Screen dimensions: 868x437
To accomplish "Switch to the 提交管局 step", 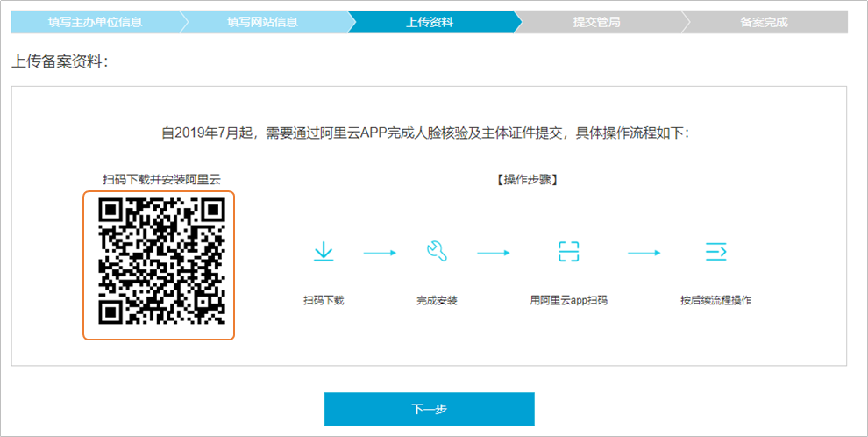I will pyautogui.click(x=596, y=22).
